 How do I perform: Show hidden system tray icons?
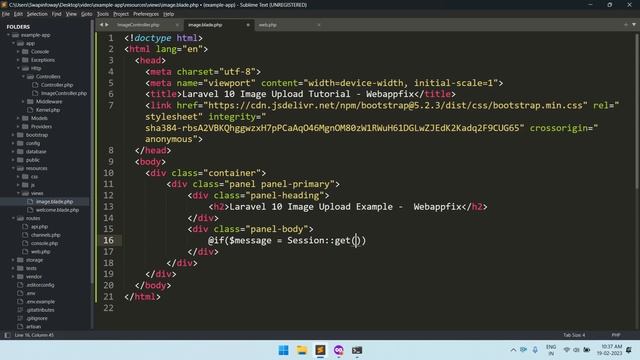513,350
